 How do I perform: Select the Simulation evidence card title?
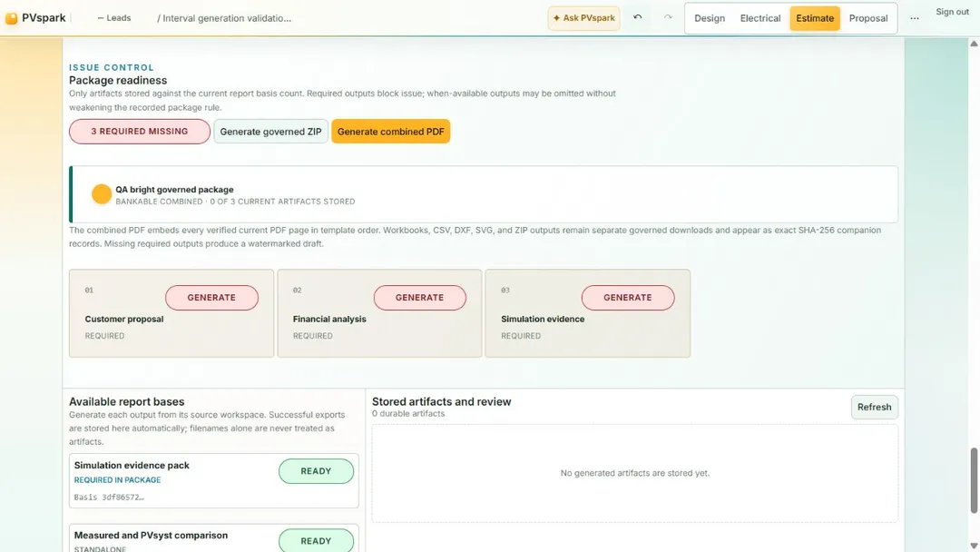[x=543, y=319]
